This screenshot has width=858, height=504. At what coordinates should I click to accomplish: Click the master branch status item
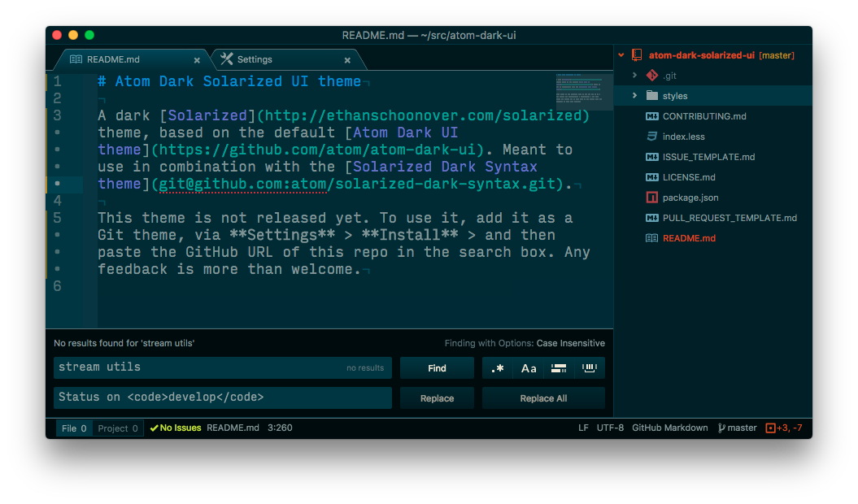coord(737,428)
